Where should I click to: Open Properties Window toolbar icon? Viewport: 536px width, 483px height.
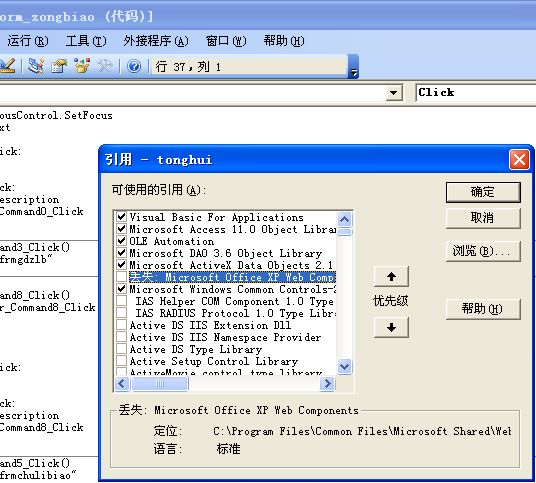click(x=59, y=66)
